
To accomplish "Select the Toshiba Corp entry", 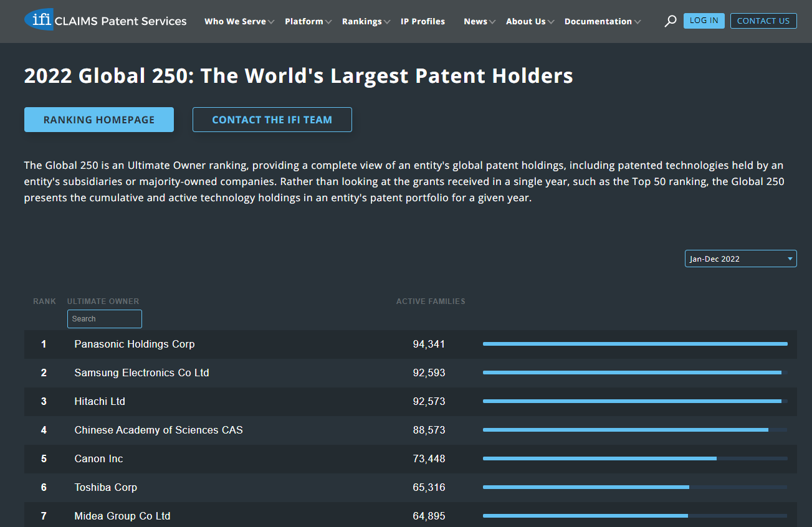I will (x=105, y=487).
